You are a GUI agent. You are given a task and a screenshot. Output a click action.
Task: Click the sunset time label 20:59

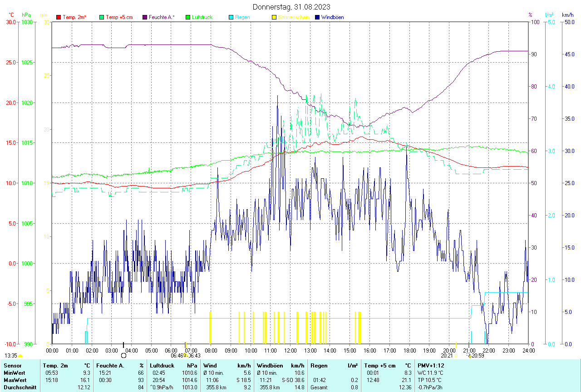478,356
